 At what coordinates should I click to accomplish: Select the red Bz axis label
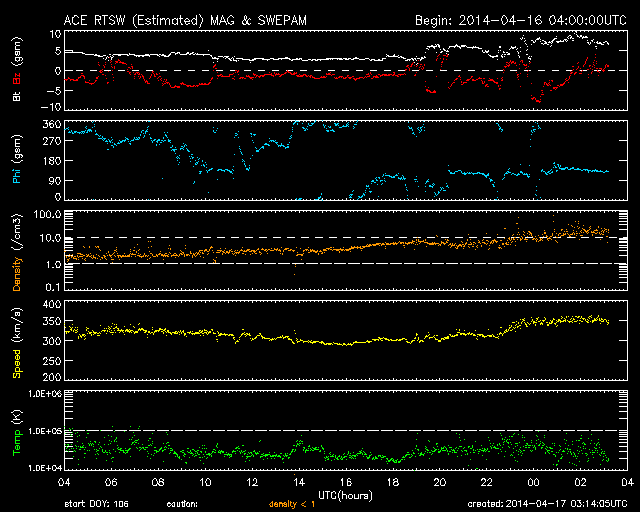(17, 78)
